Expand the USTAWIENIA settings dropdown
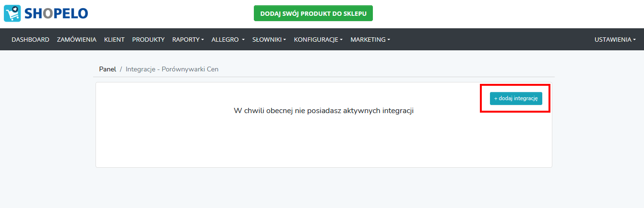The height and width of the screenshot is (208, 644). [615, 39]
